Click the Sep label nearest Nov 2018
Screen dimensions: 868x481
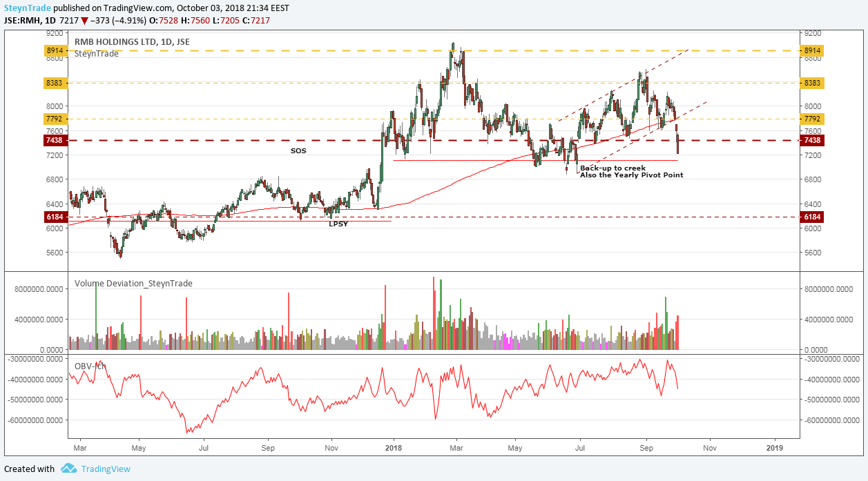click(x=646, y=447)
